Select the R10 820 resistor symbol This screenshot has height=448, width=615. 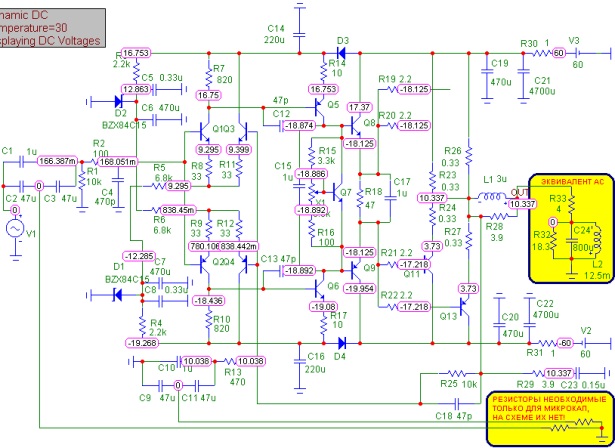[209, 320]
